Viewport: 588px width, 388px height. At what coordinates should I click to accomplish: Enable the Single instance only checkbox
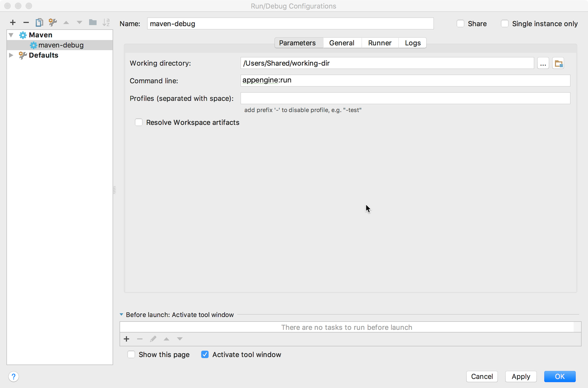pos(504,23)
